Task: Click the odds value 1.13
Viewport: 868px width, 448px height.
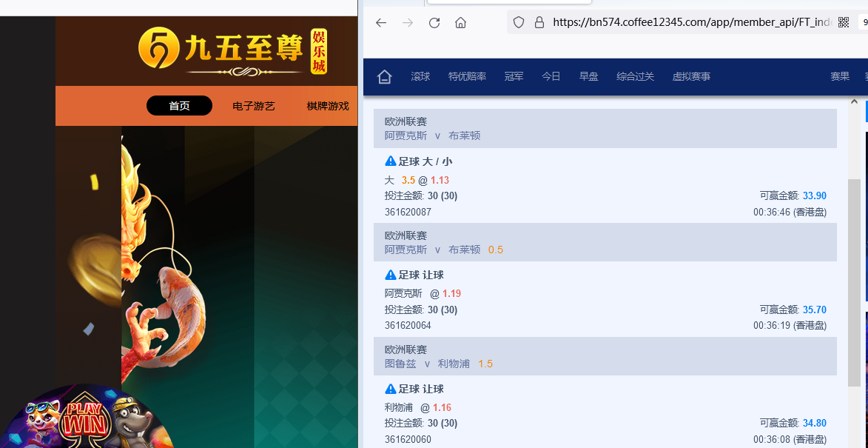Action: point(440,180)
